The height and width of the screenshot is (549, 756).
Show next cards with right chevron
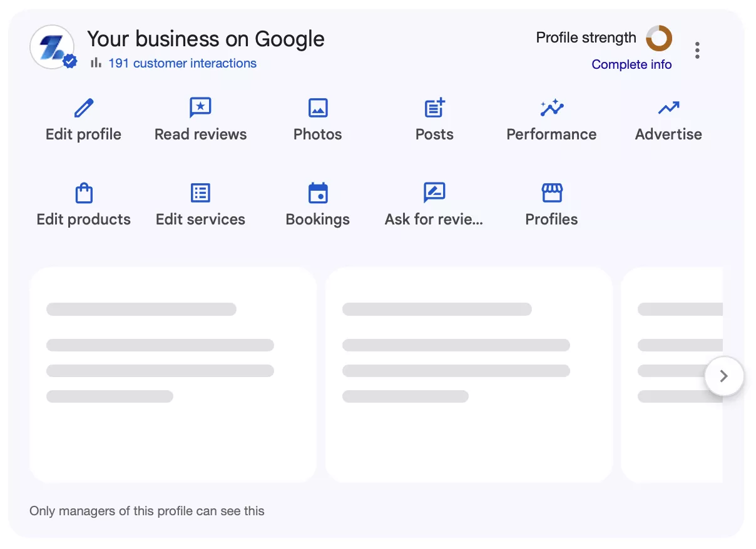click(724, 376)
